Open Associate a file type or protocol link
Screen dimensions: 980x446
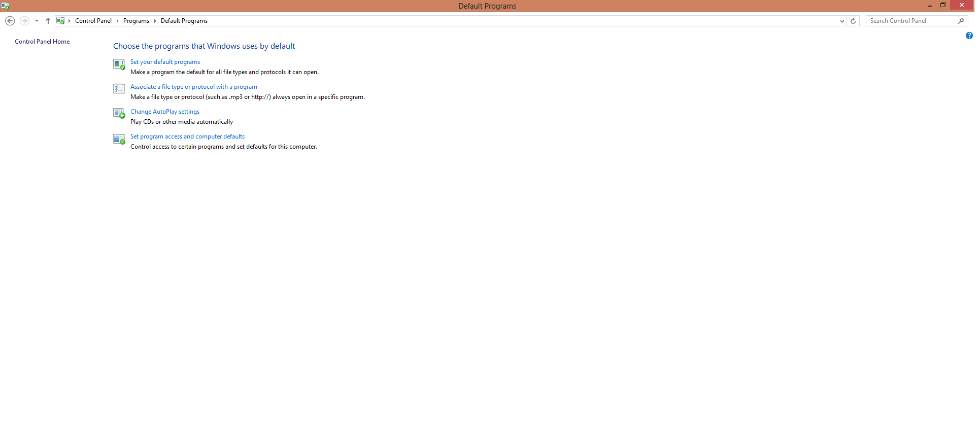click(x=194, y=87)
